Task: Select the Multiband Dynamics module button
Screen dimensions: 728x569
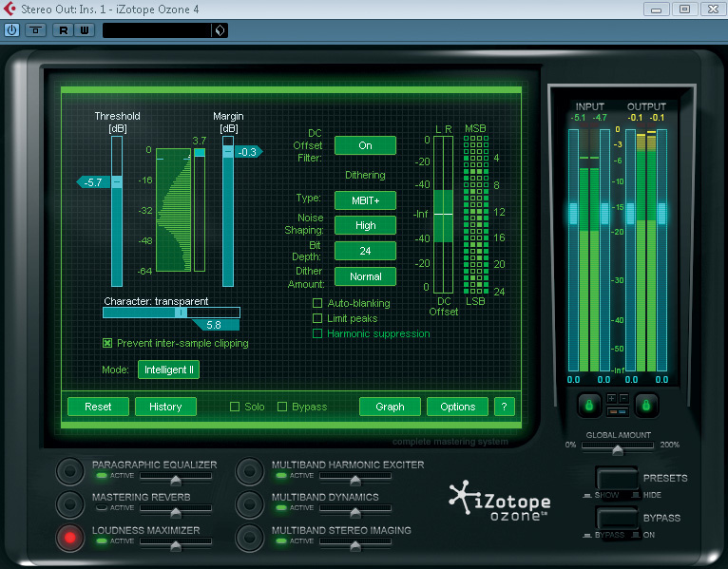Action: point(249,503)
